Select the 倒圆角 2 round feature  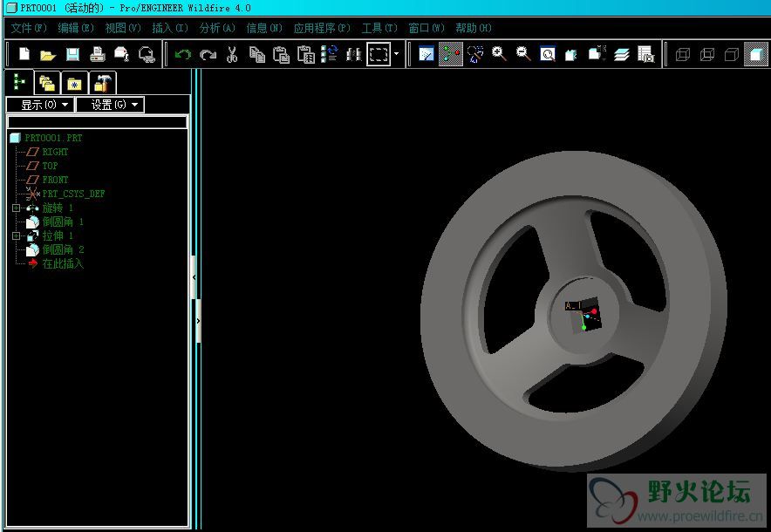(63, 249)
